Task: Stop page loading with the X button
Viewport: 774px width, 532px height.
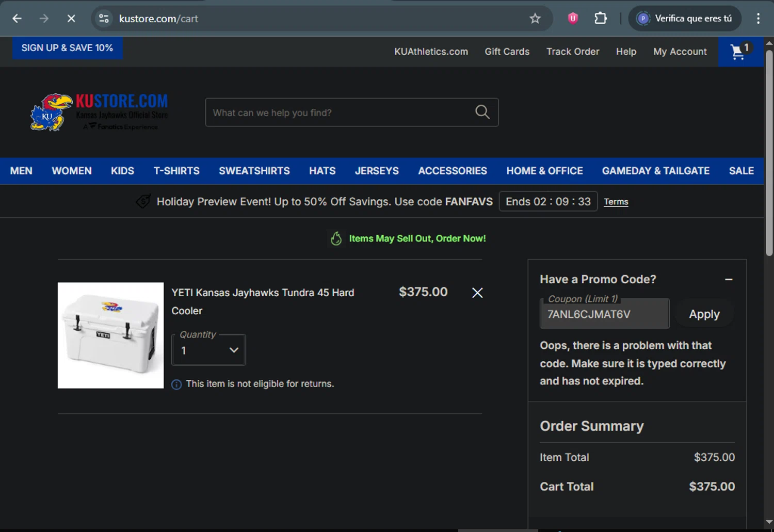Action: click(x=71, y=19)
